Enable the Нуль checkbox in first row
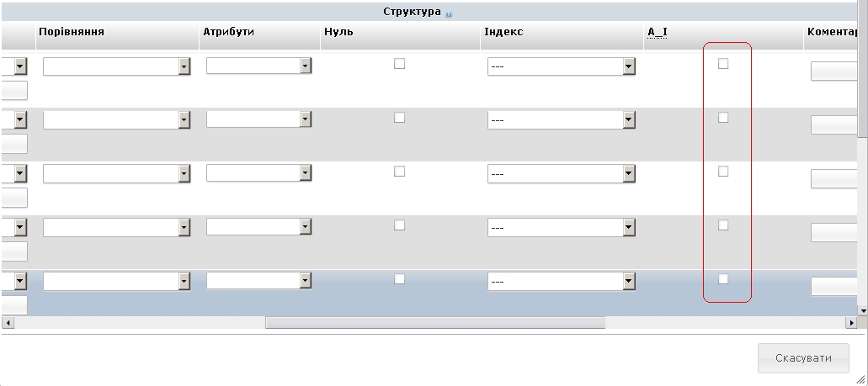The height and width of the screenshot is (386, 868). pos(400,64)
